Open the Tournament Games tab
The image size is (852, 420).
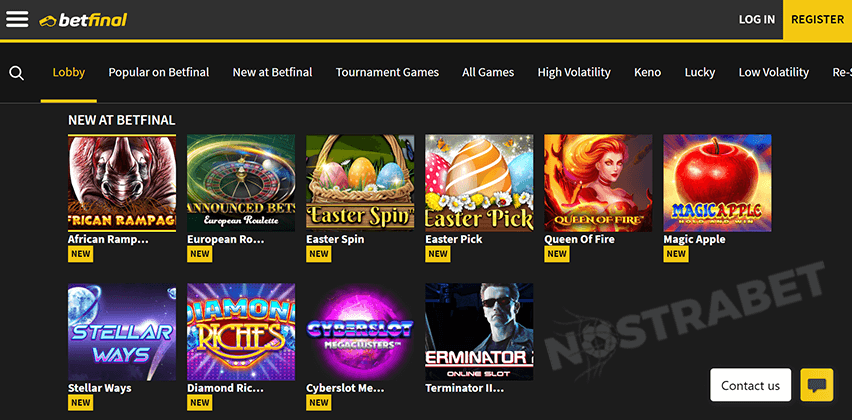coord(387,72)
